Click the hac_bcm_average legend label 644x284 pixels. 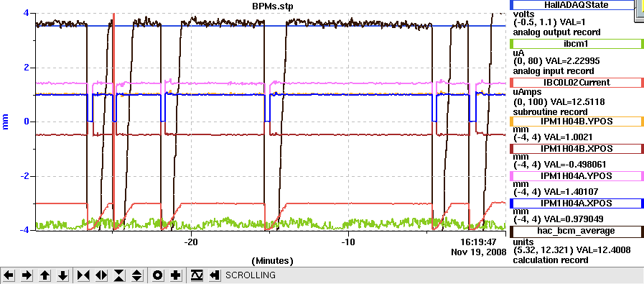pos(577,231)
